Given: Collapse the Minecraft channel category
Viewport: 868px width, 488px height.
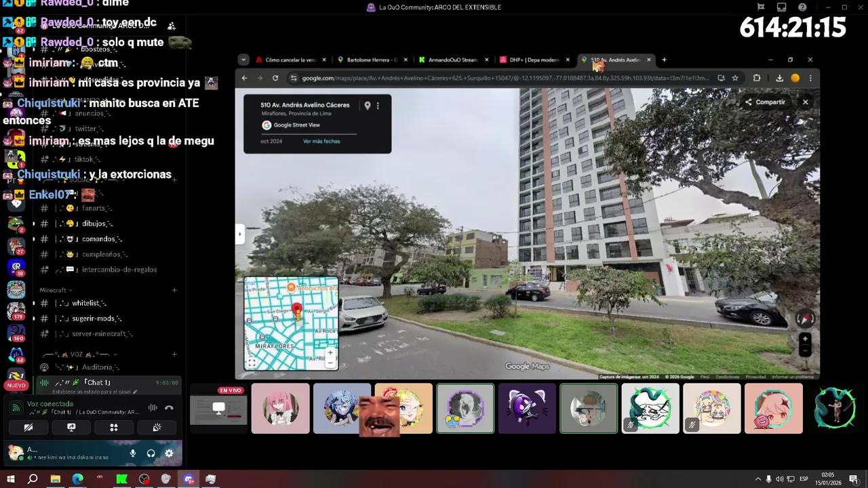Looking at the screenshot, I should coord(56,290).
